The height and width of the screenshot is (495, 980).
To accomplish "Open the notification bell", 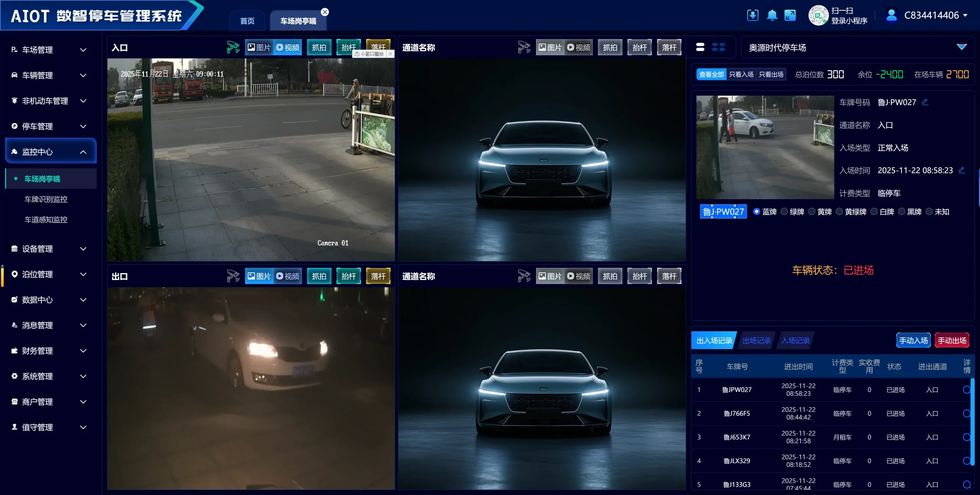I will (x=772, y=16).
